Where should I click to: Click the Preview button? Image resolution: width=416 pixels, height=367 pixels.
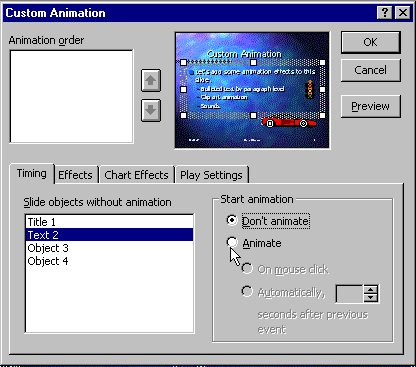pos(370,106)
